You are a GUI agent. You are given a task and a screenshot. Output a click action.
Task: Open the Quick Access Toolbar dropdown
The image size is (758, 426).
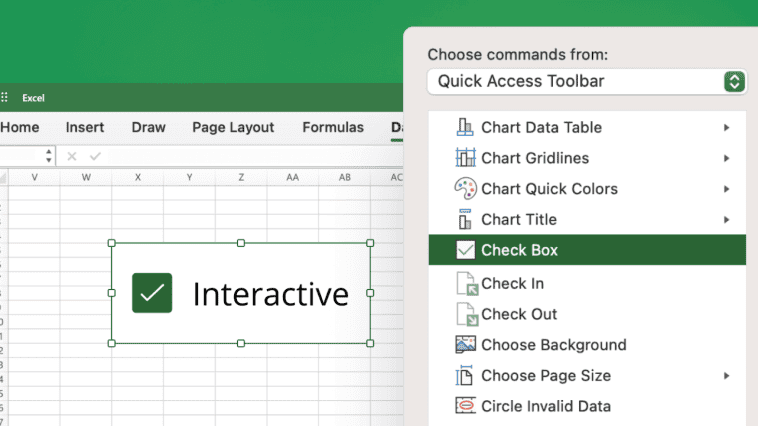[x=587, y=81]
